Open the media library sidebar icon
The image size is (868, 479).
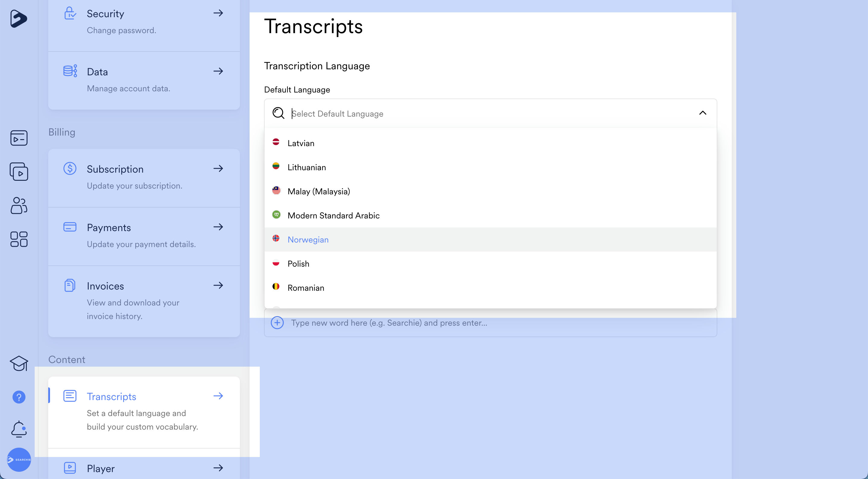(19, 138)
